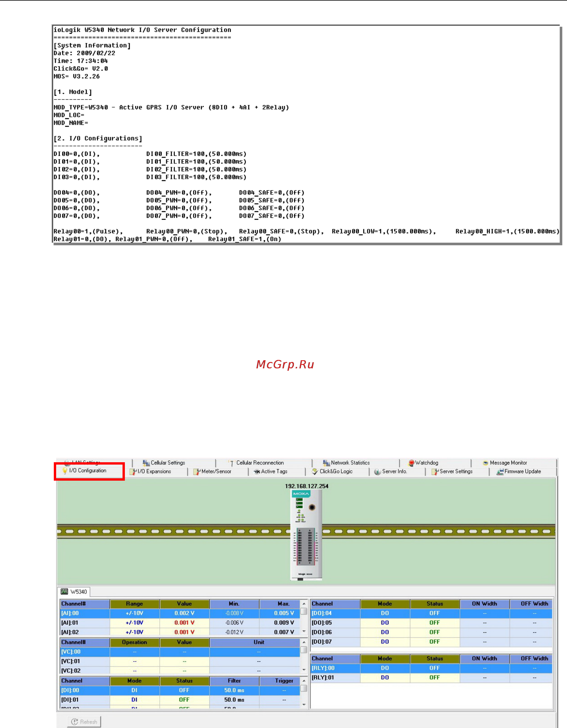Click the Firmware Update icon
Image resolution: width=567 pixels, height=728 pixels.
tap(500, 472)
